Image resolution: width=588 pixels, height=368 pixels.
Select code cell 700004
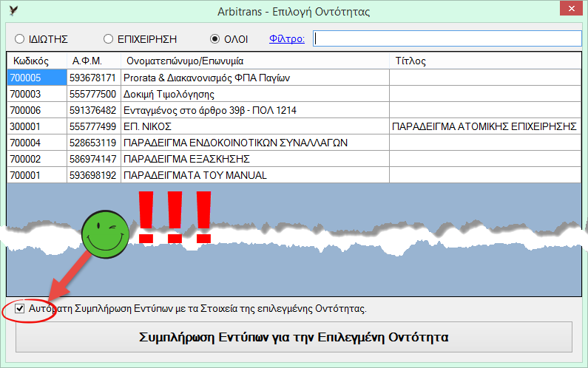coord(37,143)
